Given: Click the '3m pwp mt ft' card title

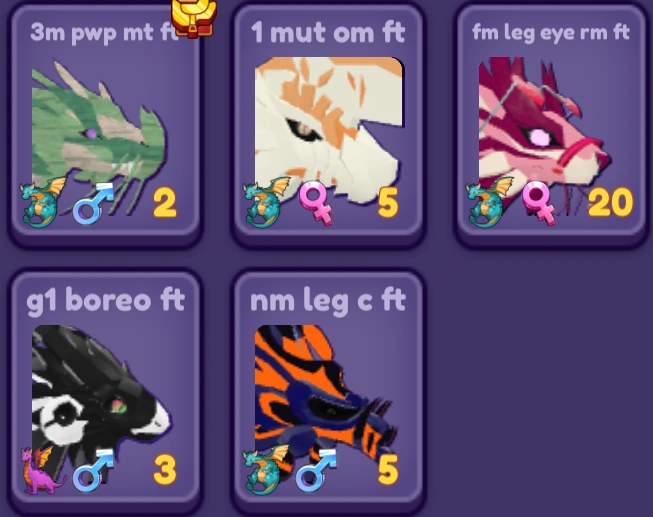Looking at the screenshot, I should [104, 32].
